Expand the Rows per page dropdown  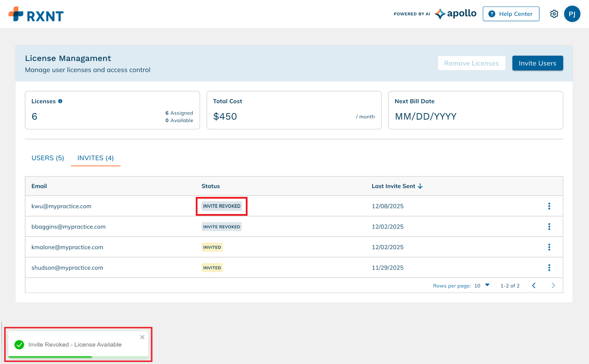point(482,285)
